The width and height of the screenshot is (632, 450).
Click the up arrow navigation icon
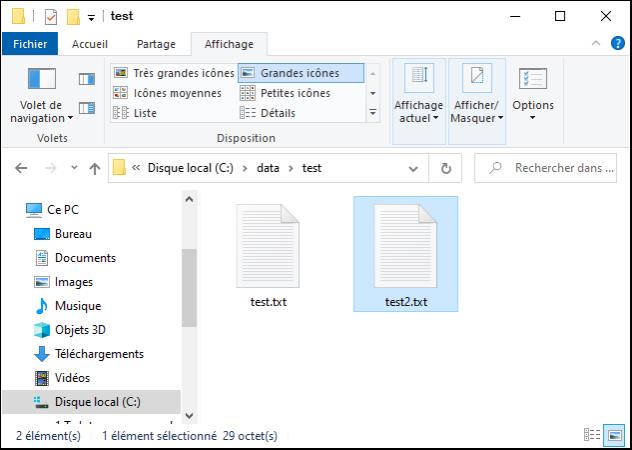point(95,168)
